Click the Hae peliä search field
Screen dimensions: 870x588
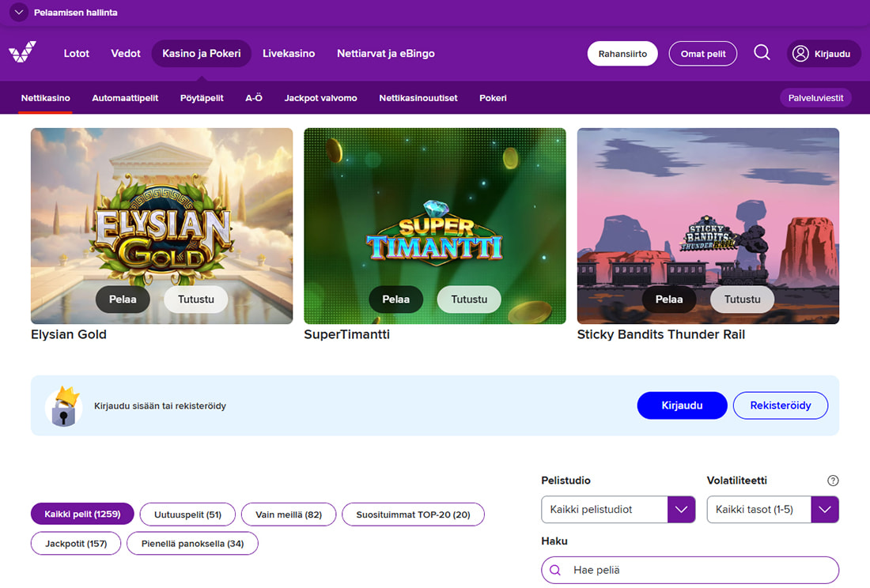pyautogui.click(x=690, y=570)
